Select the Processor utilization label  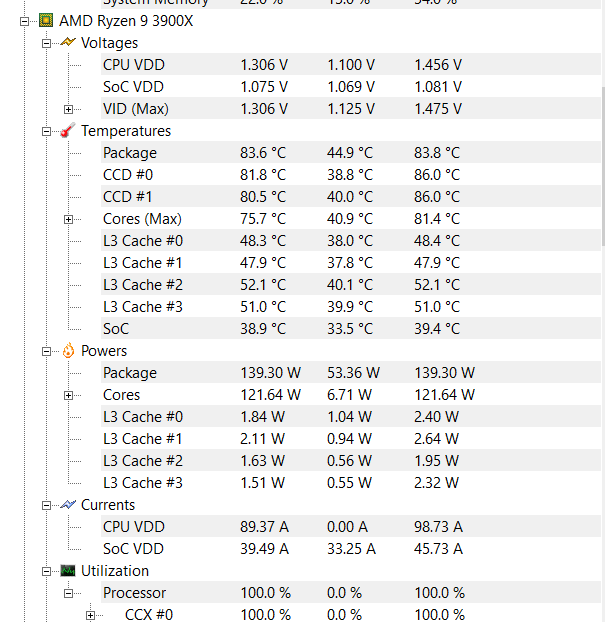134,593
